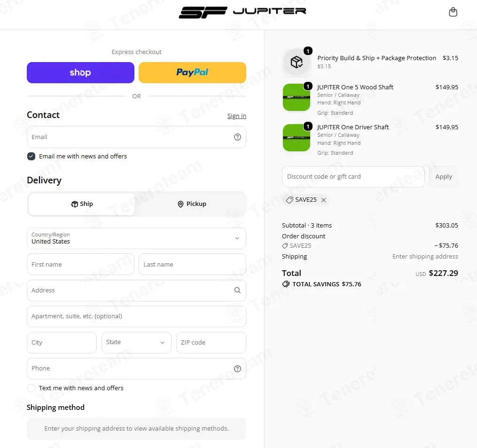Choose PayPal express checkout
Image resolution: width=477 pixels, height=448 pixels.
(192, 73)
